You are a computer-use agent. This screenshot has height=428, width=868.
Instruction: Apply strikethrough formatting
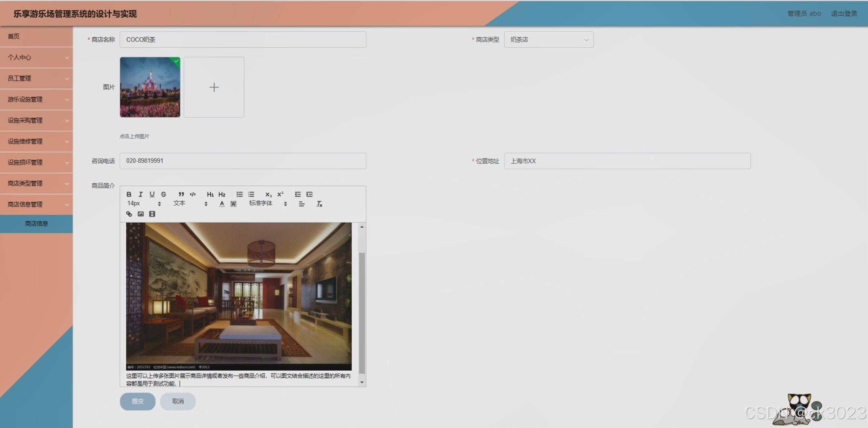pos(164,194)
